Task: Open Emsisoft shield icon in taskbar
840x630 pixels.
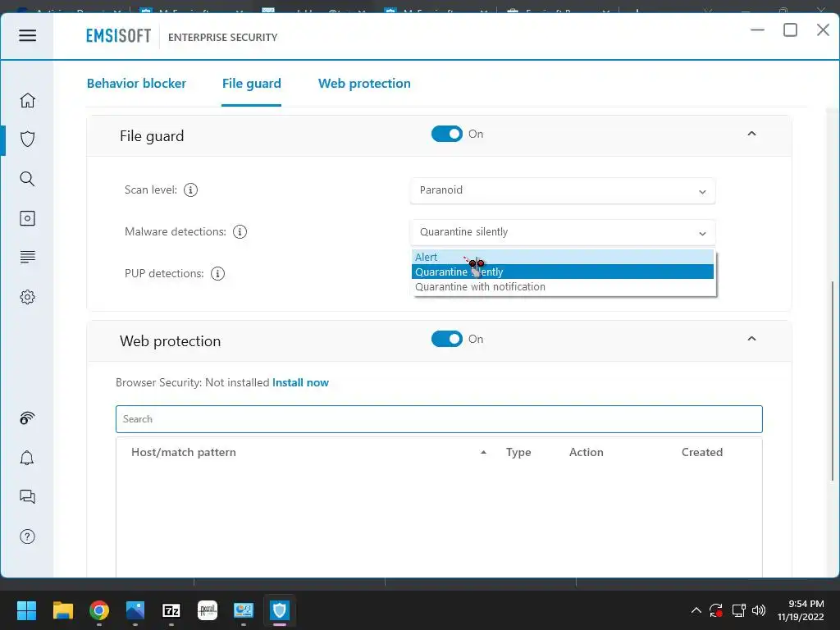Action: [280, 610]
